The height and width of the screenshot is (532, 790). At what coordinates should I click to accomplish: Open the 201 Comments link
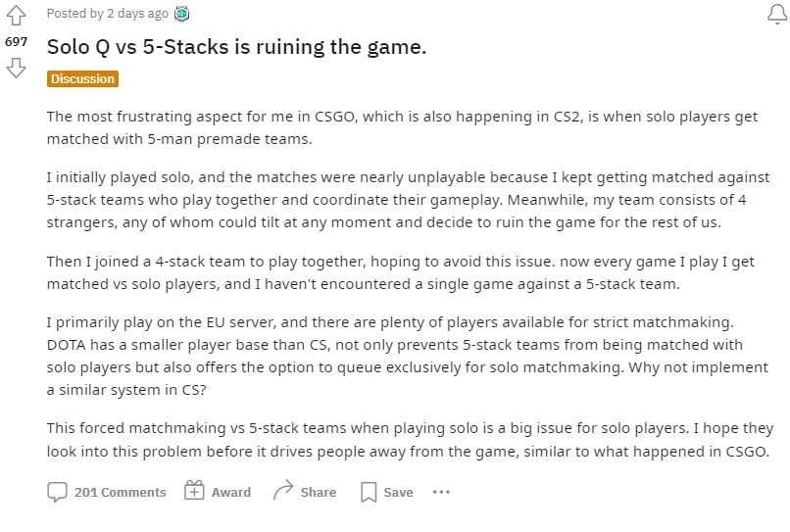(x=120, y=492)
